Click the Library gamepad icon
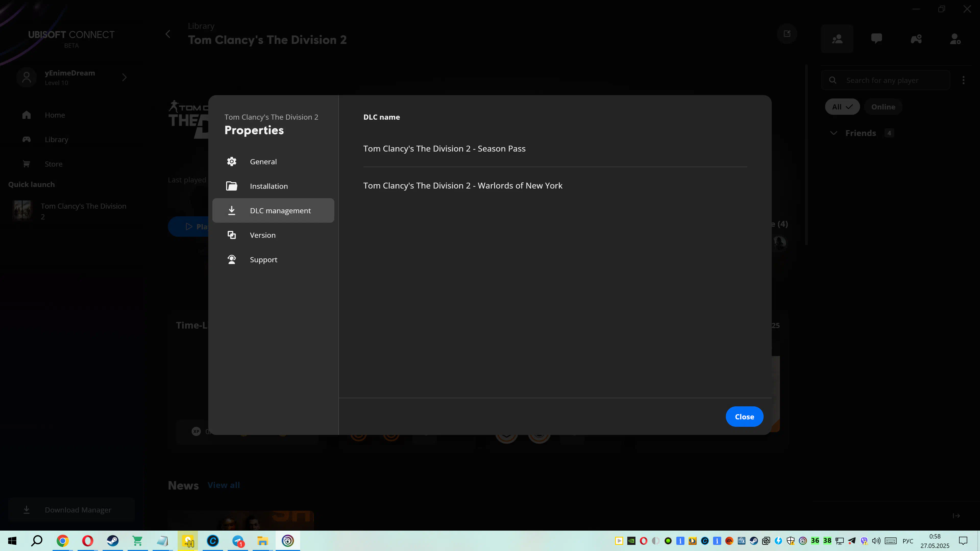 (x=26, y=140)
